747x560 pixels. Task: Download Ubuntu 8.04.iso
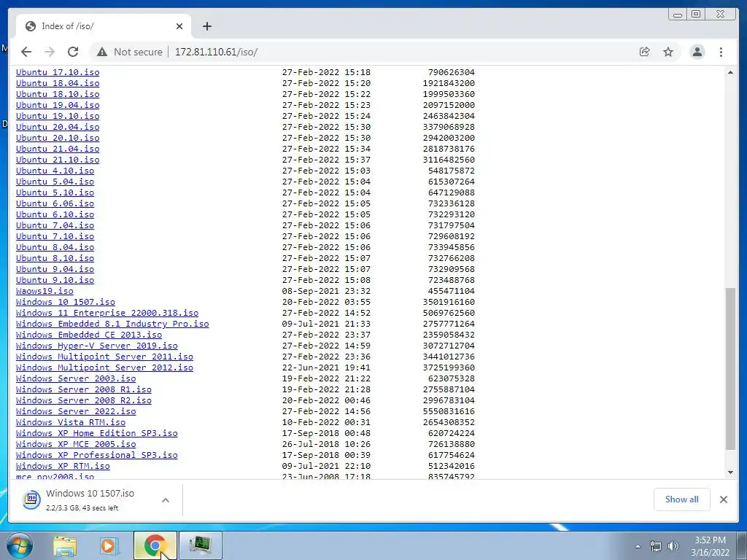pyautogui.click(x=55, y=248)
